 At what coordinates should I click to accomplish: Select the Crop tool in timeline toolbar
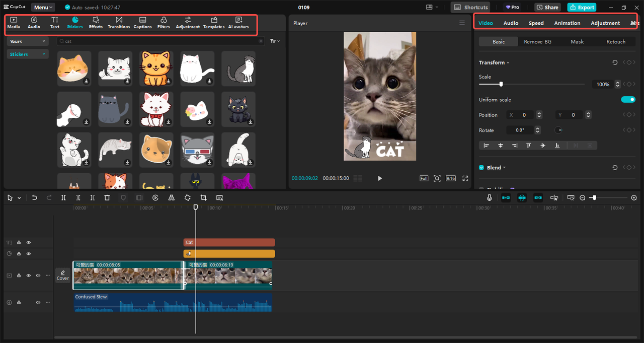click(203, 198)
